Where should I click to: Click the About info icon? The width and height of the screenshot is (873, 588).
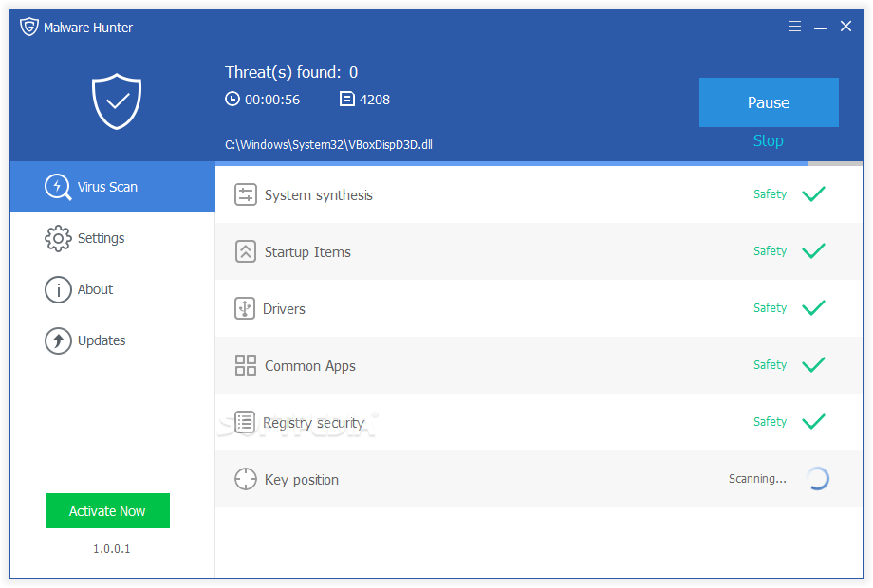58,289
